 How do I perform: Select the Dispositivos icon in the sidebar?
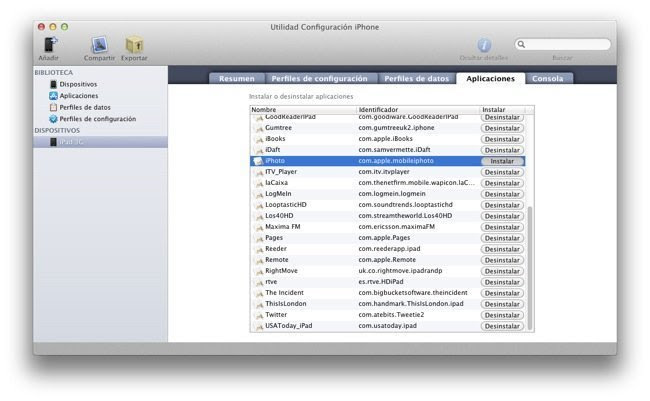click(x=53, y=84)
